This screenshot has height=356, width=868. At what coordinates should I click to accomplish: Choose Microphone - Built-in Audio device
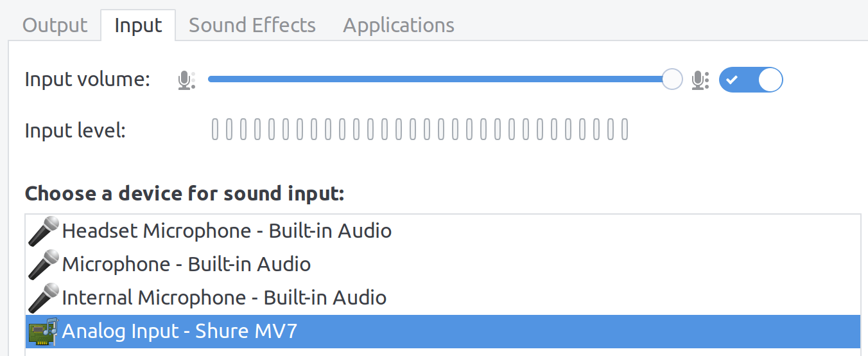pos(186,264)
